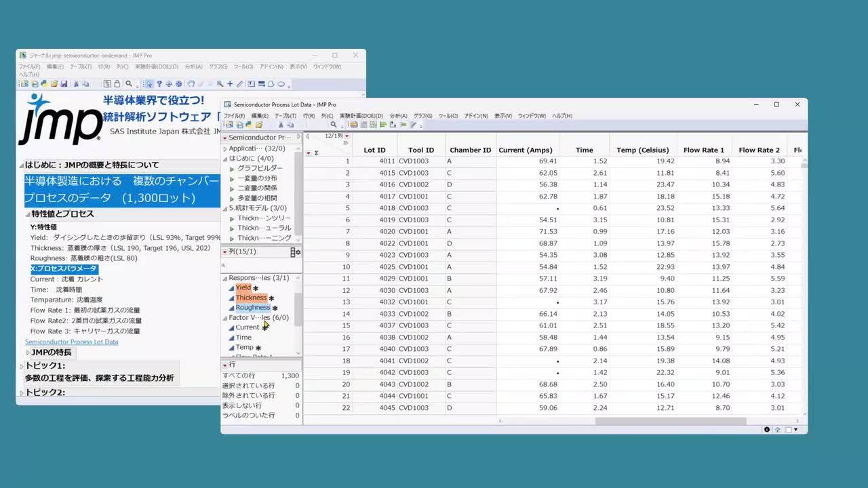Click the search magnifier in data window toolbar
Image resolution: width=868 pixels, height=488 pixels.
(334, 125)
